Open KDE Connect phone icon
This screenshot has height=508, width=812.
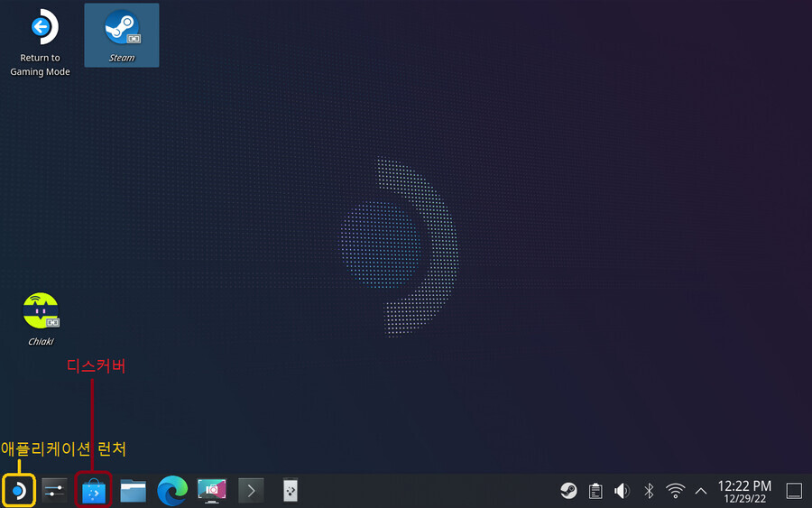(x=291, y=491)
